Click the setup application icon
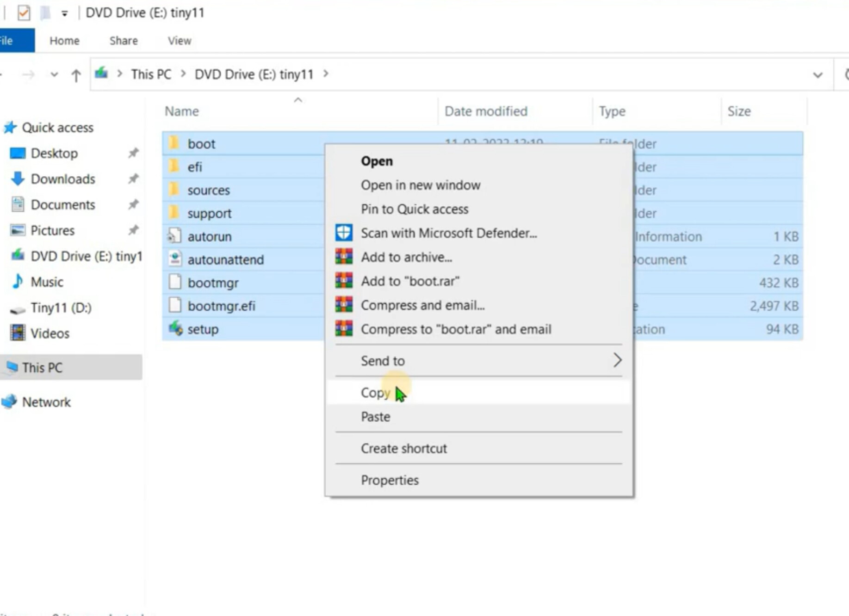The image size is (849, 616). pyautogui.click(x=175, y=328)
